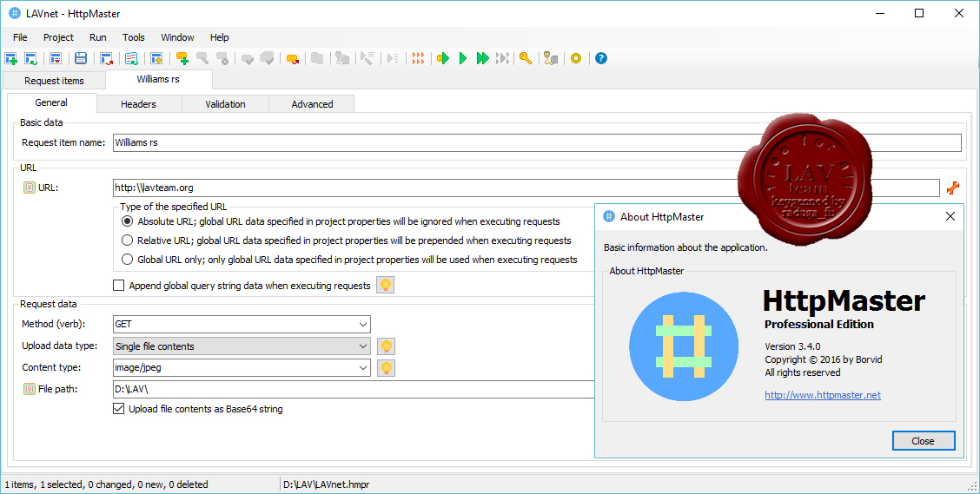980x494 pixels.
Task: Open the Tools menu
Action: click(x=134, y=37)
